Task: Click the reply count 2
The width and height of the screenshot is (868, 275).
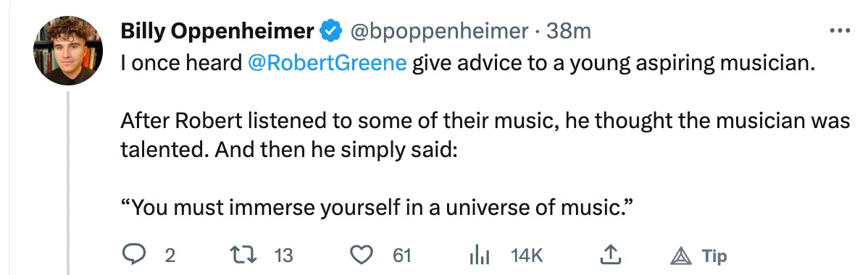Action: [170, 255]
